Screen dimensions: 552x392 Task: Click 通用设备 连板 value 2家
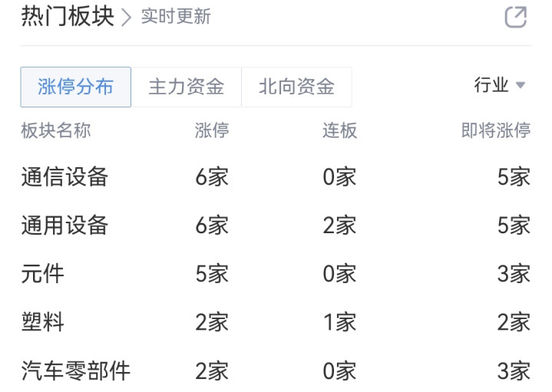click(339, 226)
